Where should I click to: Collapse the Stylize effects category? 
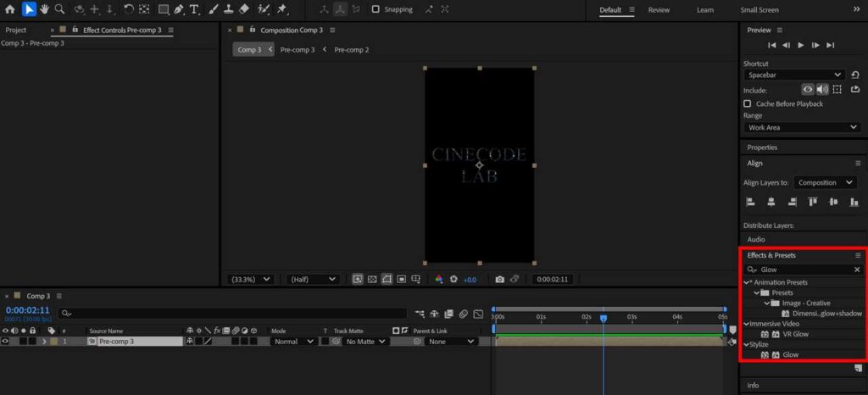pos(747,344)
